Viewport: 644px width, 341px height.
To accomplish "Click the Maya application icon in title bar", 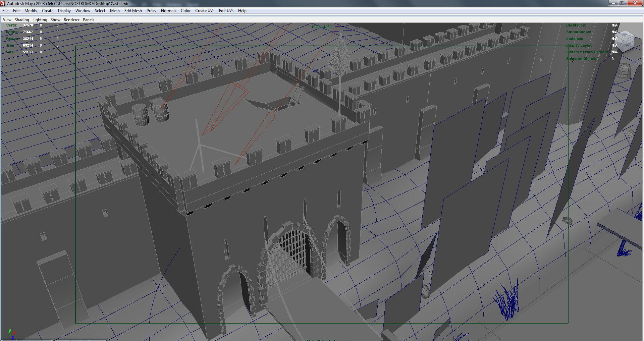I will [3, 3].
